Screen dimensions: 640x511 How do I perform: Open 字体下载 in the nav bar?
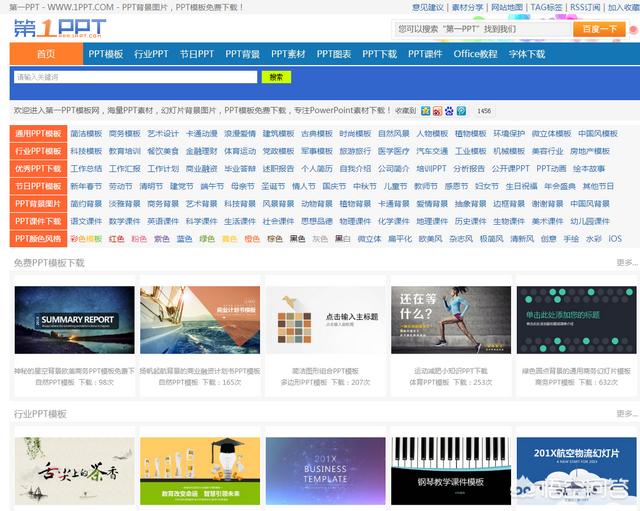click(527, 54)
